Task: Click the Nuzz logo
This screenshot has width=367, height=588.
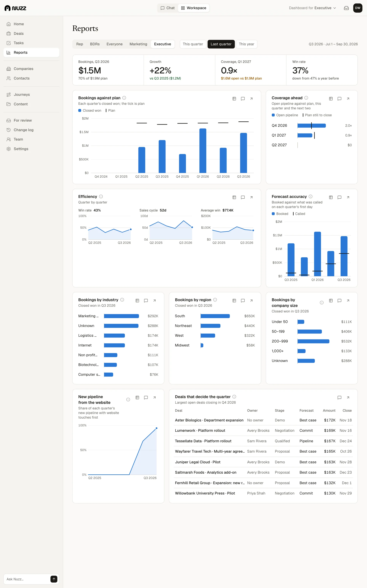Action: 15,8
